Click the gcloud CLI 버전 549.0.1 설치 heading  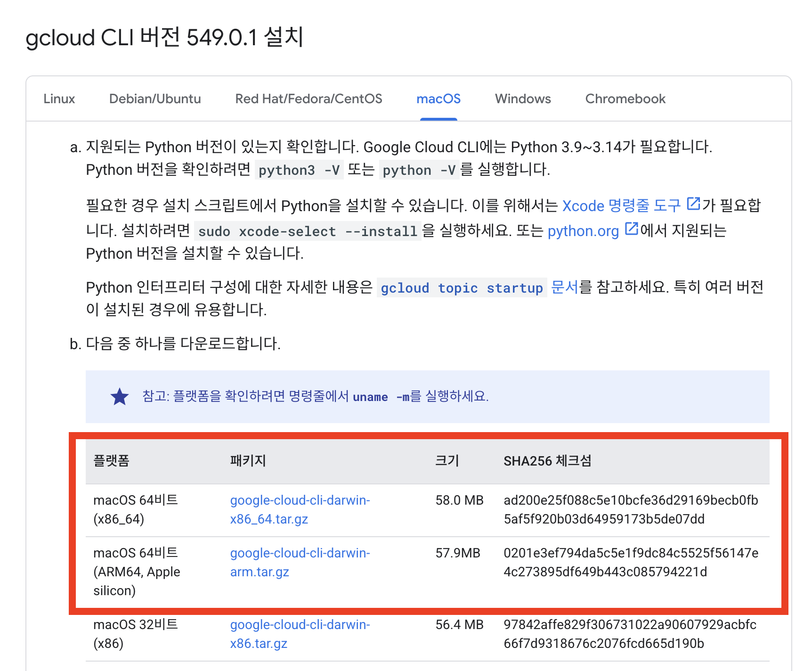164,37
